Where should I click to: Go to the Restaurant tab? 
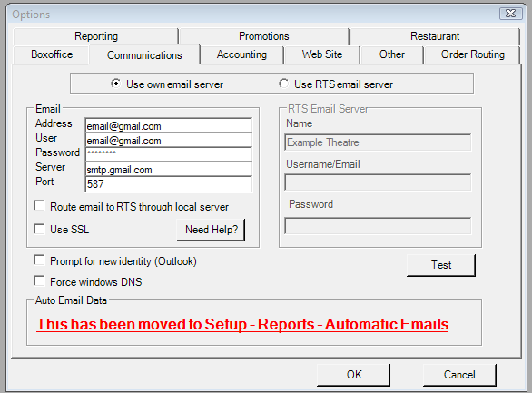[x=435, y=36]
